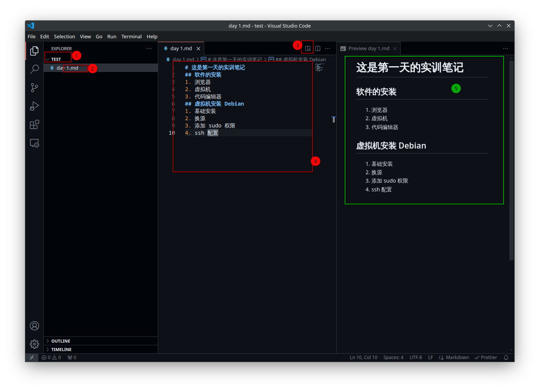This screenshot has height=392, width=540.
Task: Click editor line '4. ssh 配置'
Action: pos(201,133)
